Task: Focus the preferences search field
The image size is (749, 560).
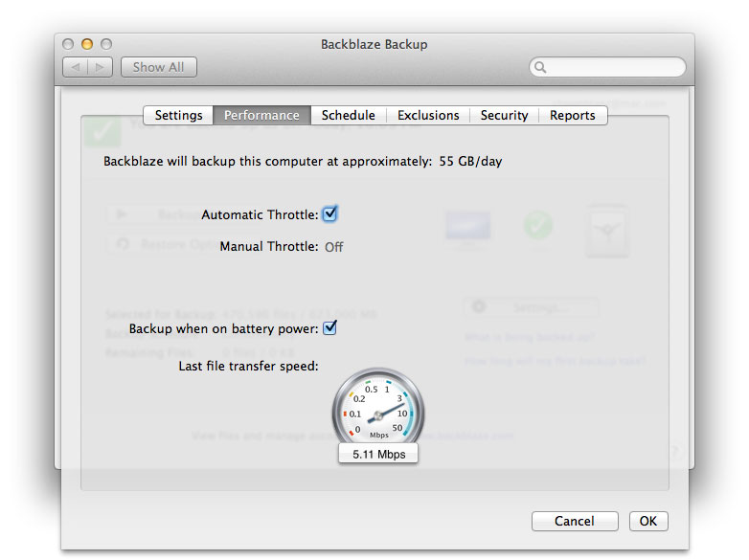Action: pyautogui.click(x=607, y=67)
